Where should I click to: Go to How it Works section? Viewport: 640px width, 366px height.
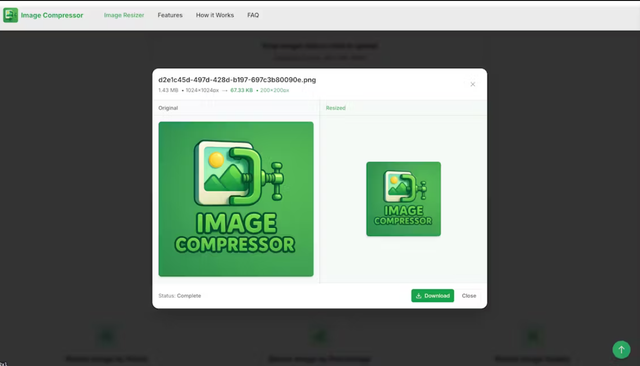[x=215, y=15]
